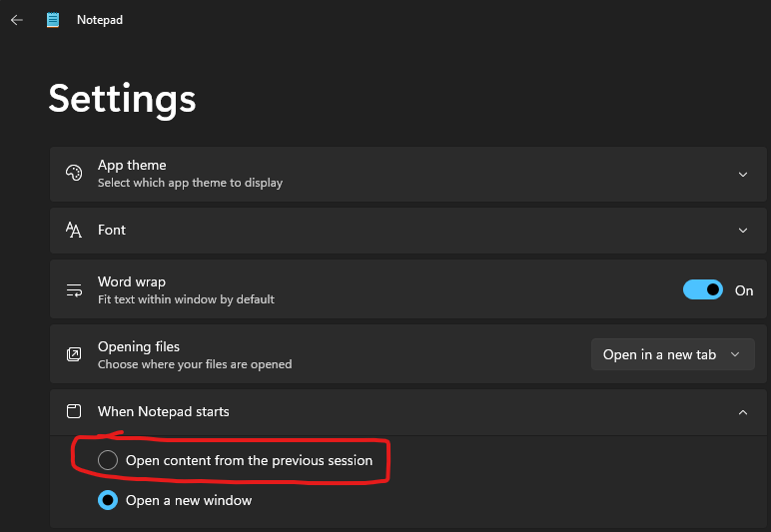
Task: Click the Opening files icon
Action: click(74, 354)
